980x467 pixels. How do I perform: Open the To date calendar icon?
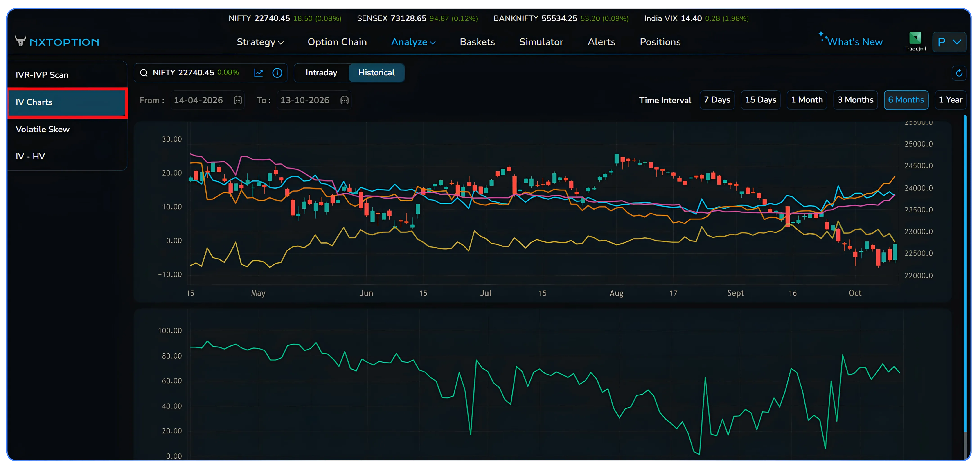(344, 100)
